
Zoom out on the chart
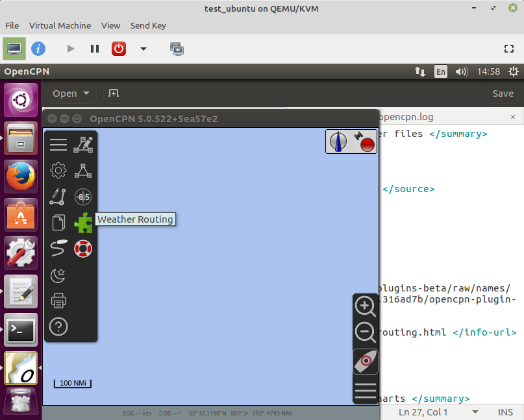pyautogui.click(x=366, y=332)
